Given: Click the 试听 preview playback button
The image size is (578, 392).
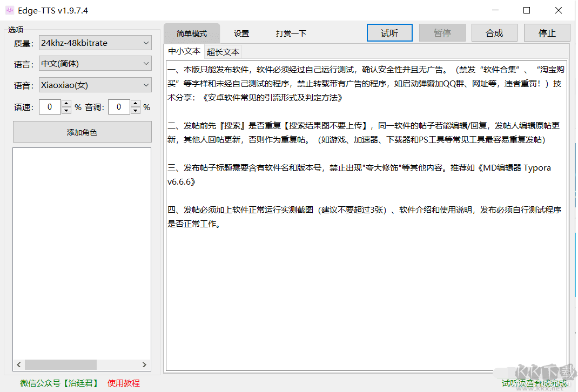Looking at the screenshot, I should [389, 32].
